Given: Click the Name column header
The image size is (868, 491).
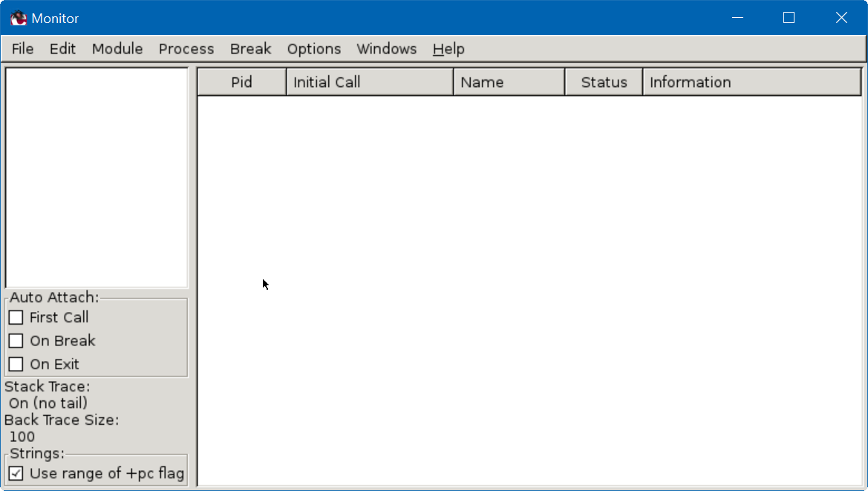Looking at the screenshot, I should click(509, 82).
